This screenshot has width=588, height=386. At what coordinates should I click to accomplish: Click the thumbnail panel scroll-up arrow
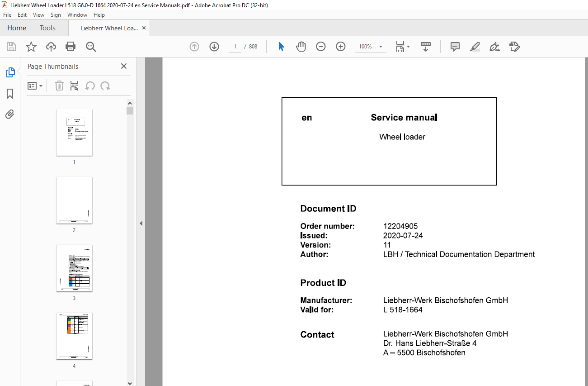point(130,103)
